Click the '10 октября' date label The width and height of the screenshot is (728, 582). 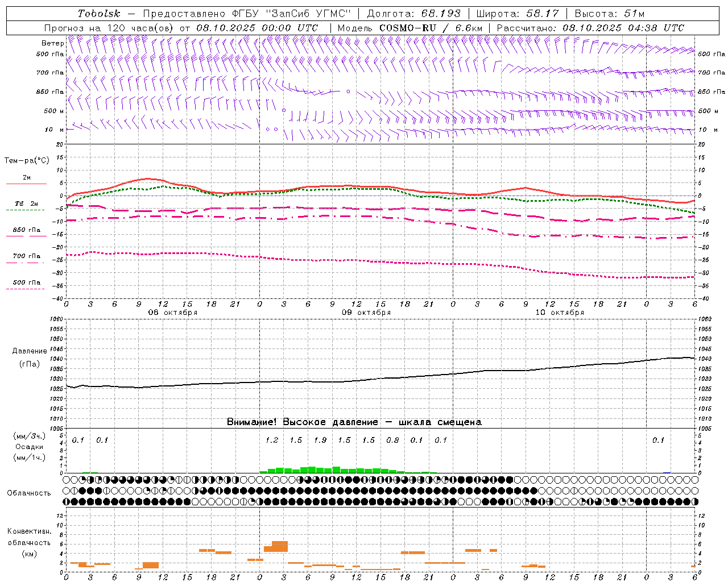pyautogui.click(x=560, y=313)
